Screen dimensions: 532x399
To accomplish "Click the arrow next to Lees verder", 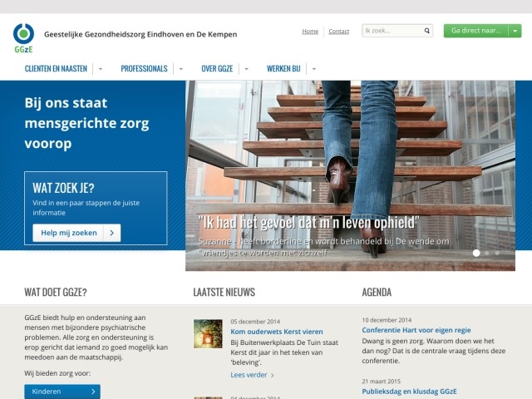I will 272,375.
